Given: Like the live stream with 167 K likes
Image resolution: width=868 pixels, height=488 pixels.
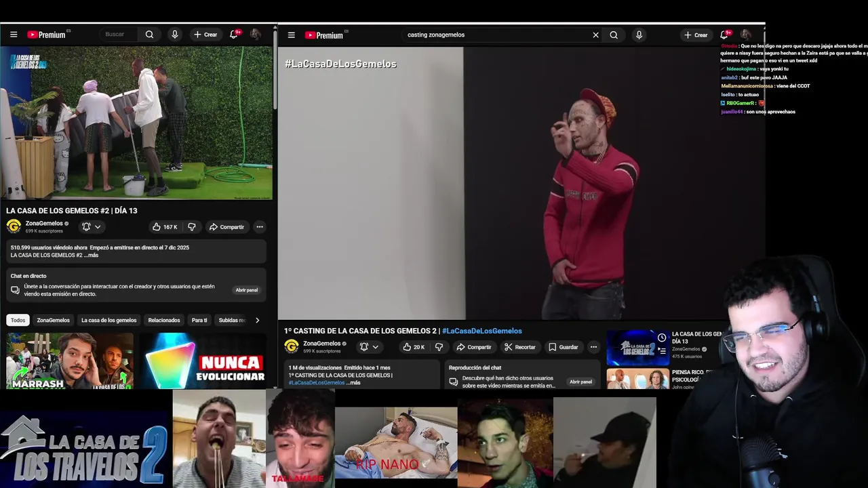Looking at the screenshot, I should pos(164,227).
